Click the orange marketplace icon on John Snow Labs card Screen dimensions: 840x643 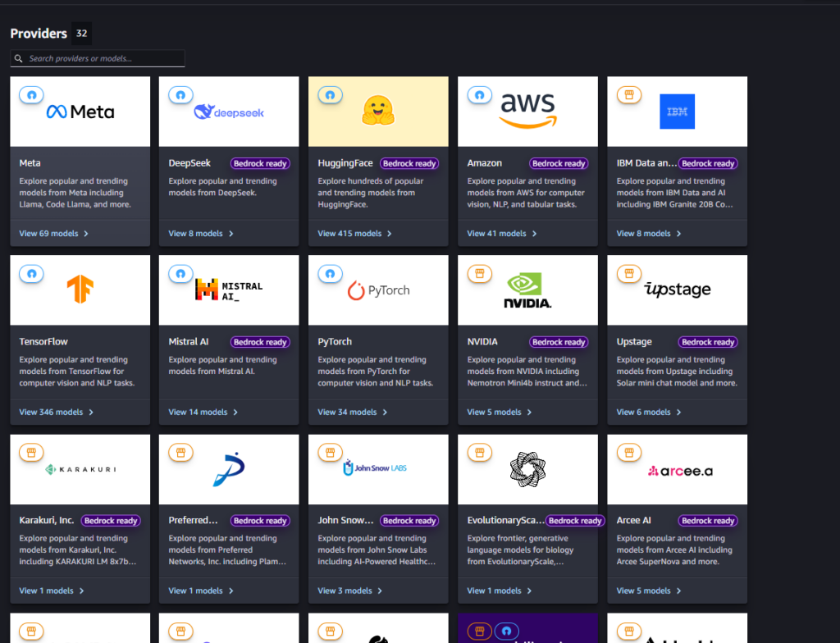tap(330, 453)
